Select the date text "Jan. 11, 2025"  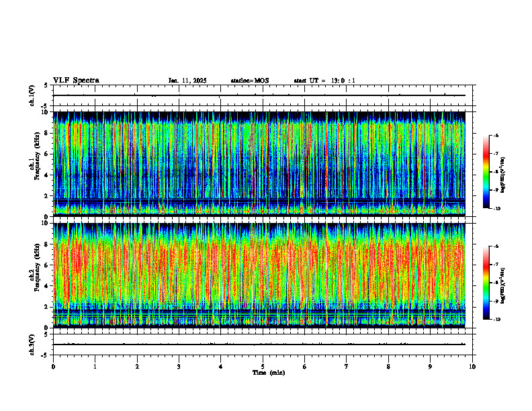click(187, 81)
